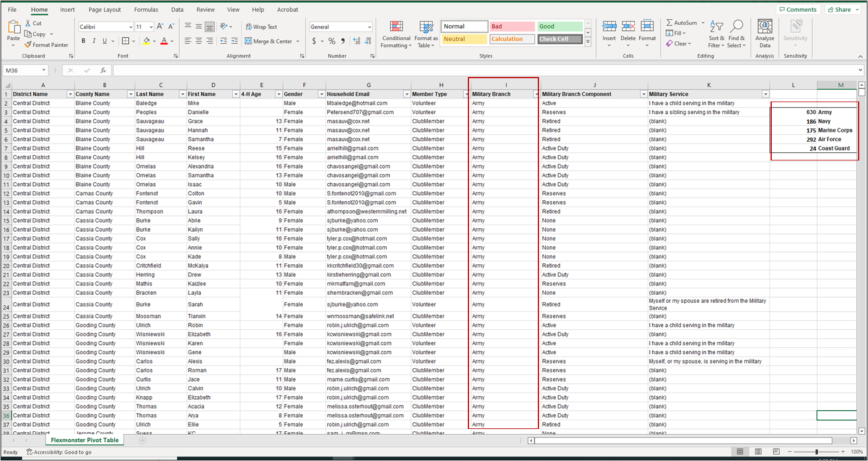Click the Analyze Data icon

tap(765, 27)
